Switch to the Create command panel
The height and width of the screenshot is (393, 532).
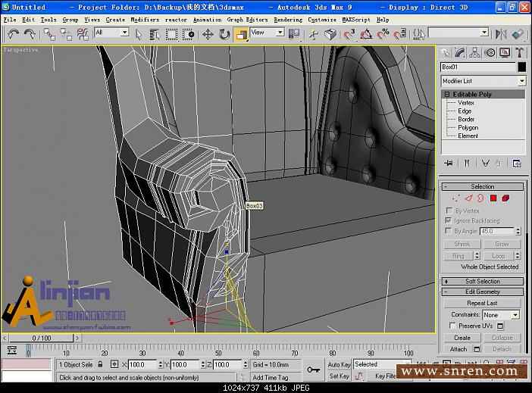[x=445, y=53]
